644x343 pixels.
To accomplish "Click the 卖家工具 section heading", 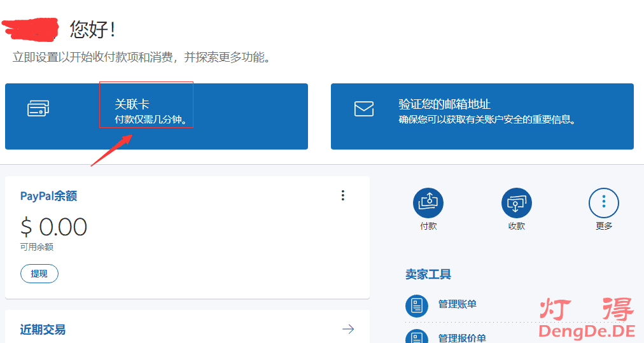I will (428, 274).
